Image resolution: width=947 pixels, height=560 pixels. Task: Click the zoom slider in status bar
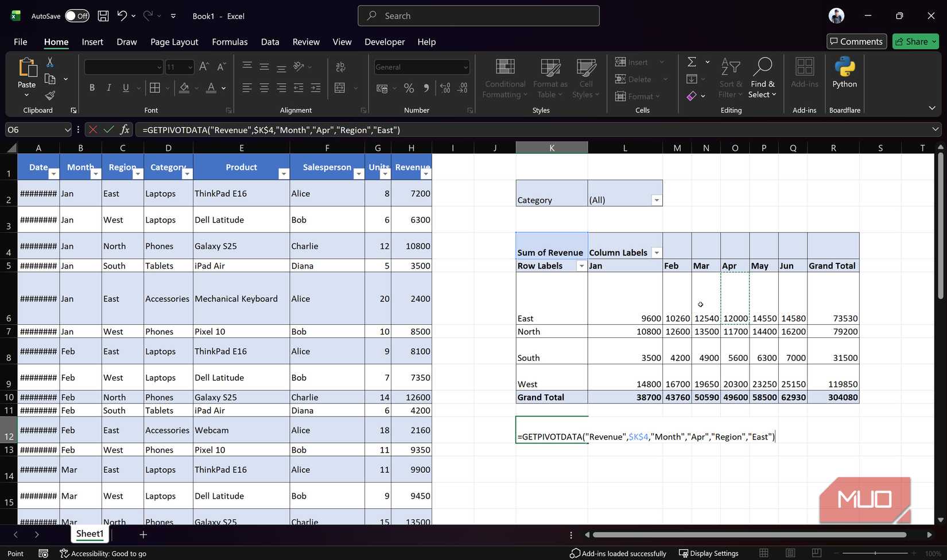tap(875, 553)
